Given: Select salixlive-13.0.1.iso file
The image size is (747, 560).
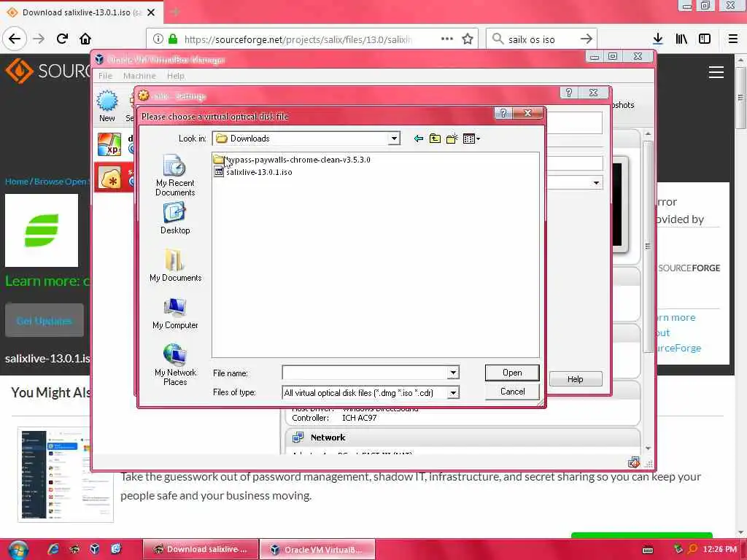Looking at the screenshot, I should 253,172.
